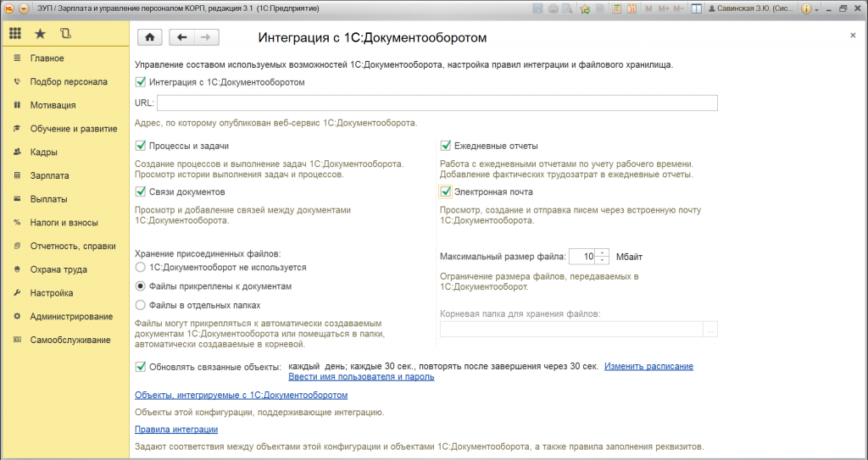Click the Print icon in title bar

[553, 8]
